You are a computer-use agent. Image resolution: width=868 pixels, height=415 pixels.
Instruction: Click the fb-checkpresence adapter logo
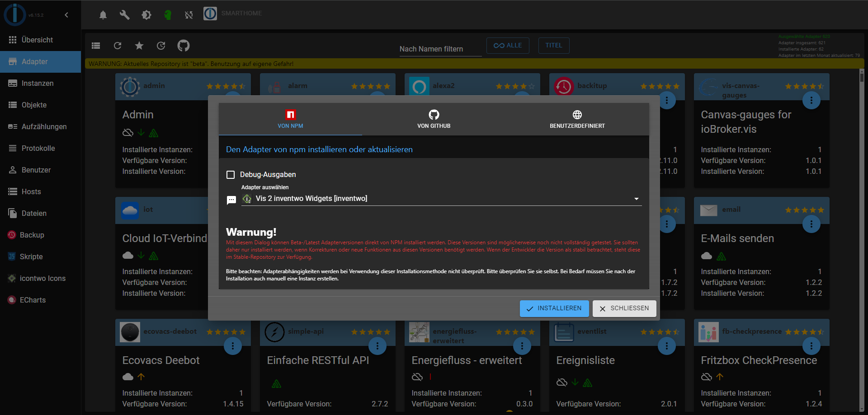point(708,332)
